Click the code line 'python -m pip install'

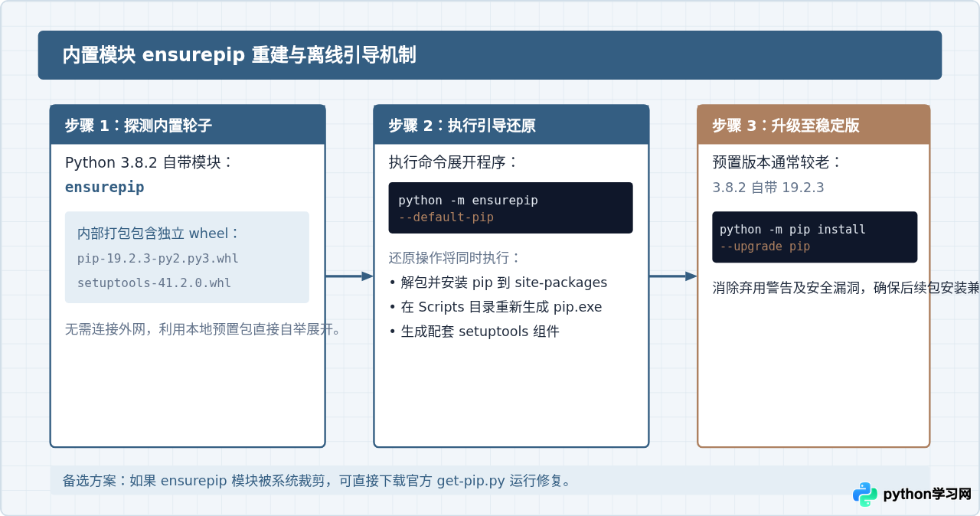(x=792, y=230)
